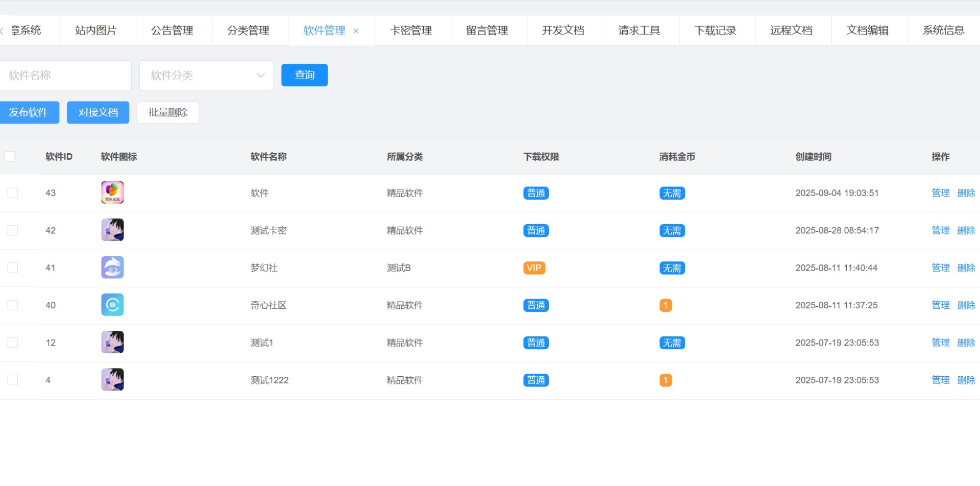Click the VIP badge for 梦幻社
980x486 pixels.
(534, 268)
